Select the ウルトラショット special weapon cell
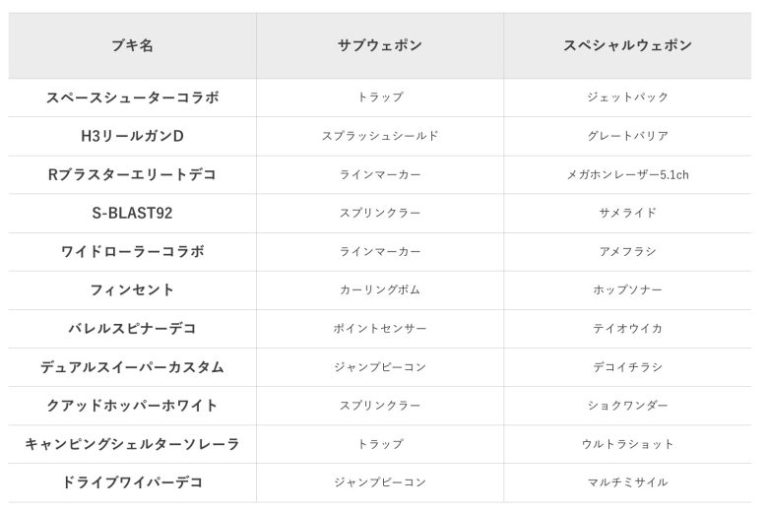768x511 pixels. click(x=627, y=444)
